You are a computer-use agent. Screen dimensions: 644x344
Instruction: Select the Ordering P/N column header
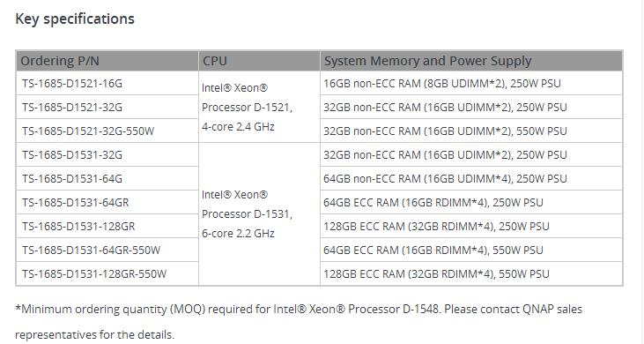[107, 61]
